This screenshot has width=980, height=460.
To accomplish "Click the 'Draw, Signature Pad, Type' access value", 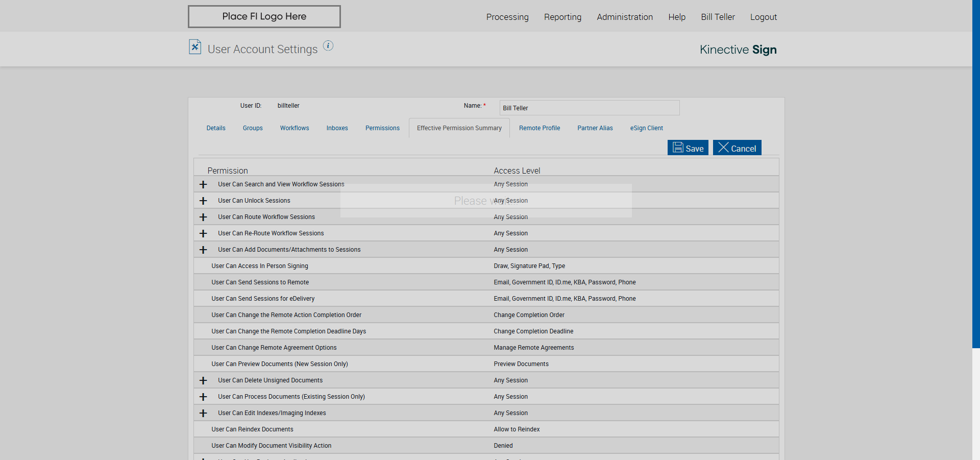I will (x=529, y=266).
